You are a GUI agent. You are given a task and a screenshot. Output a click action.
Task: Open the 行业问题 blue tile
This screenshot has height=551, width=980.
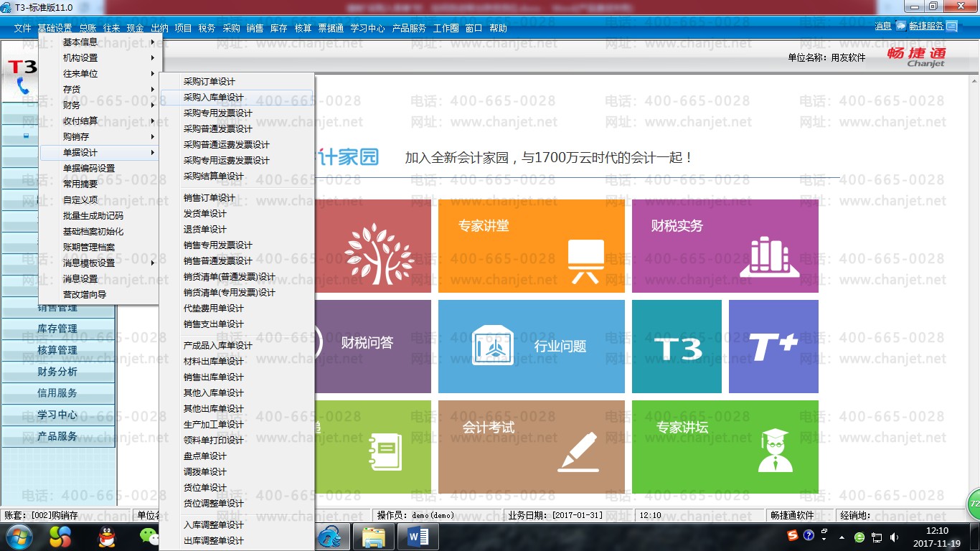click(531, 346)
